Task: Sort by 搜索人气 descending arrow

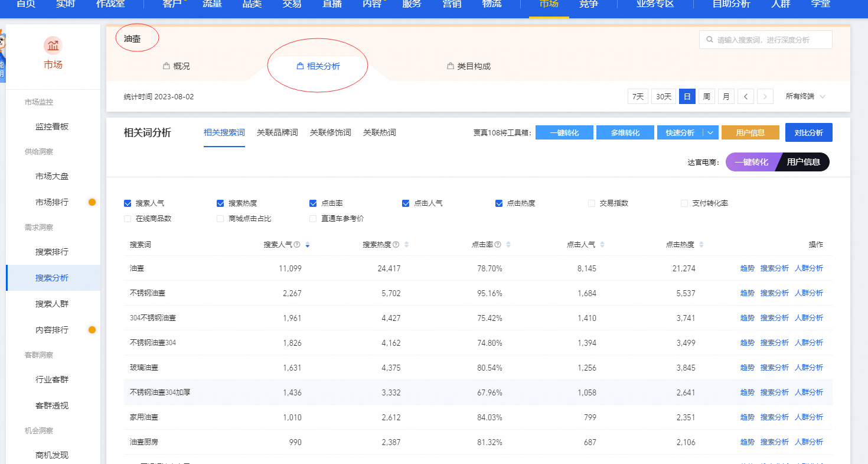Action: tap(308, 246)
